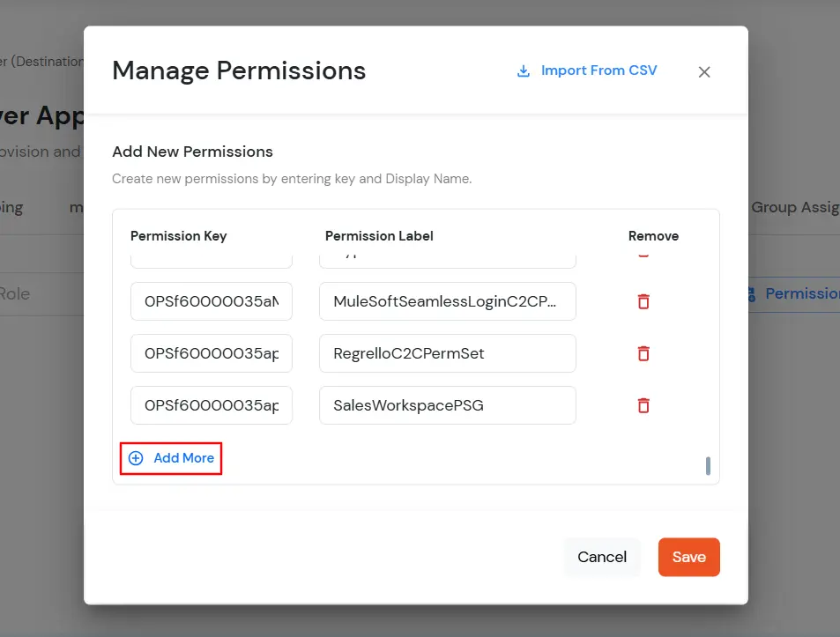The height and width of the screenshot is (637, 840).
Task: Delete the MuleSoftSeamlessLoginC2CP permission via trash icon
Action: (643, 300)
